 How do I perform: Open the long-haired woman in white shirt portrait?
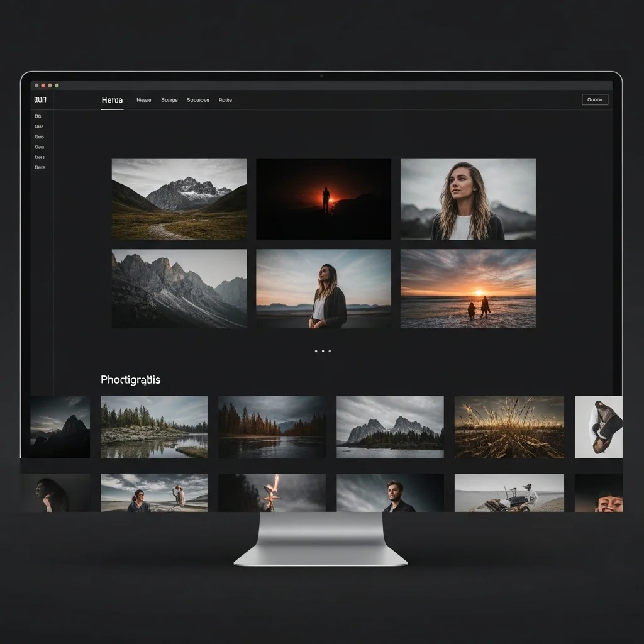click(x=468, y=199)
